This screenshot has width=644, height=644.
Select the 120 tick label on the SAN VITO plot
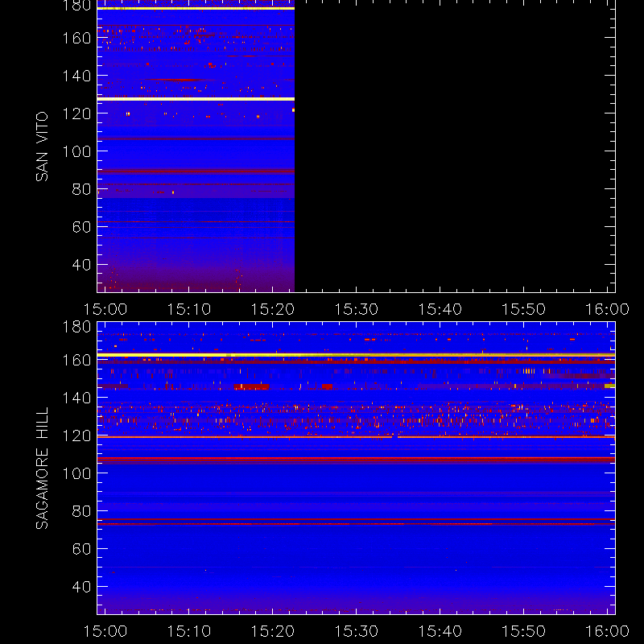tap(76, 114)
